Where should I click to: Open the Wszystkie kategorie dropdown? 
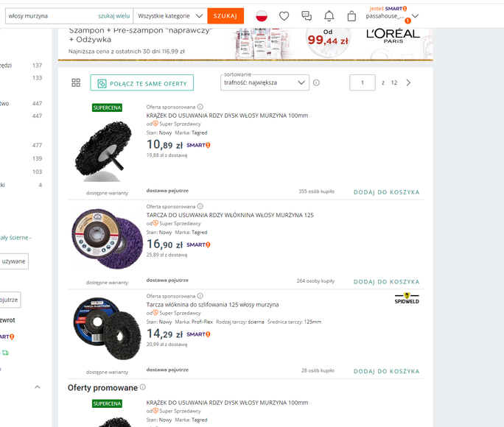tap(170, 15)
